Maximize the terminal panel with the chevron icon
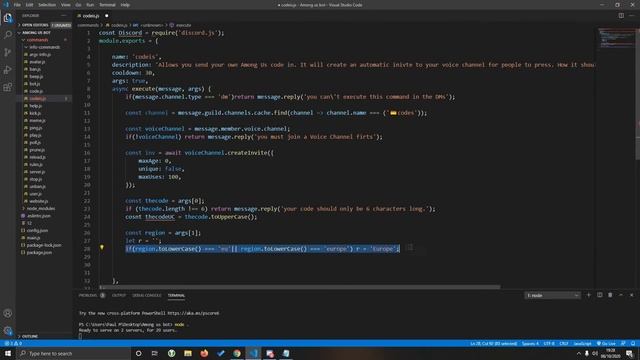 621,295
